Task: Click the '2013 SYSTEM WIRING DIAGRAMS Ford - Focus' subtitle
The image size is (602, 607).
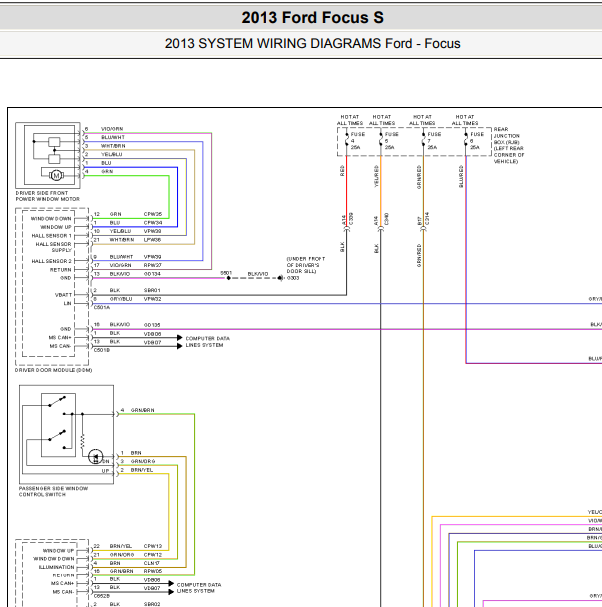Action: pos(312,43)
